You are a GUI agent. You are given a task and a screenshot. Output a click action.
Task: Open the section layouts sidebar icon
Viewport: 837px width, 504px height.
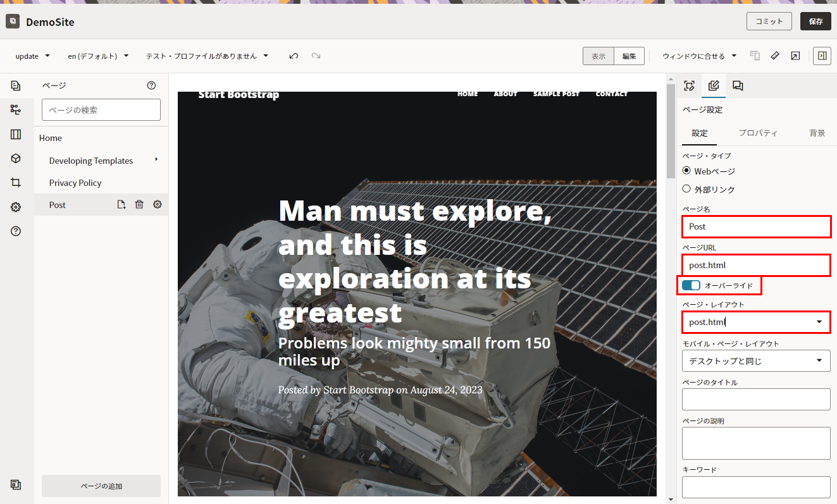pos(16,134)
